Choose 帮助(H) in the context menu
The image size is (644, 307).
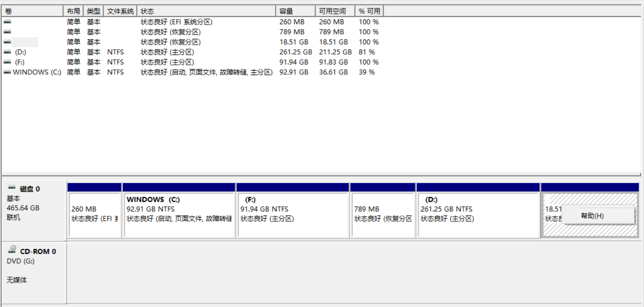pyautogui.click(x=592, y=216)
